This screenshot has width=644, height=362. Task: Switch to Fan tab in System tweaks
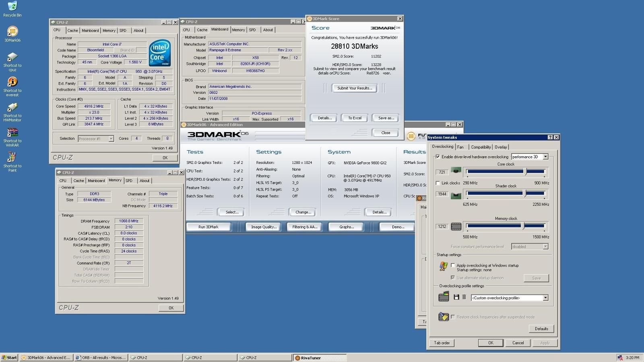tap(460, 147)
